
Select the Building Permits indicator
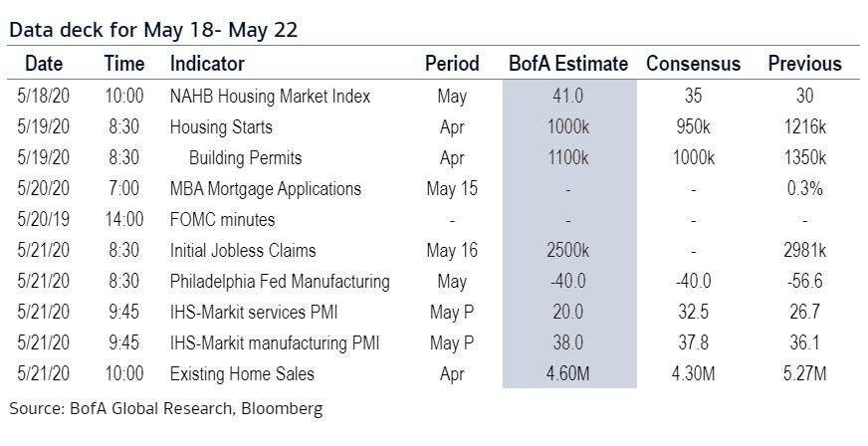point(245,158)
